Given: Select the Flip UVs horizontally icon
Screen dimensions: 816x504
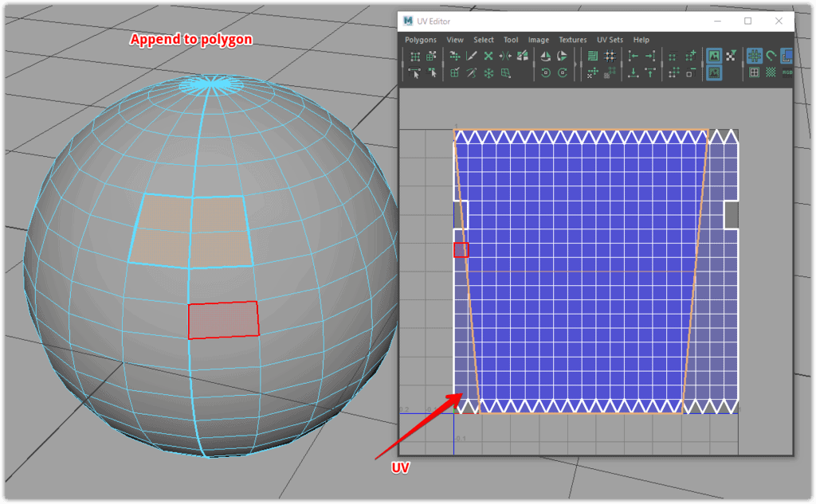Looking at the screenshot, I should coord(546,57).
